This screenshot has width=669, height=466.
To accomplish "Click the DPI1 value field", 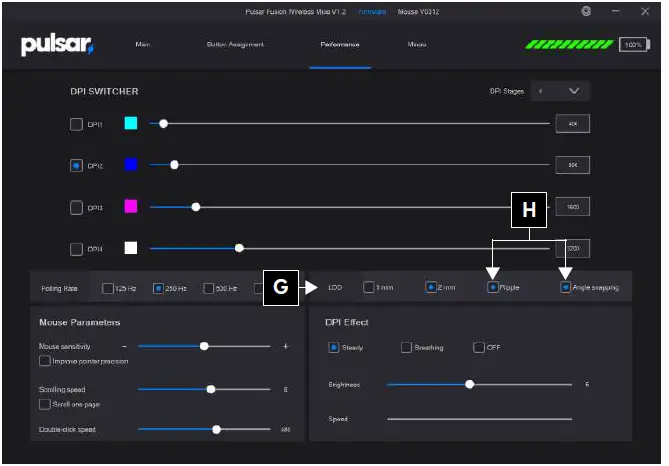I will tap(573, 124).
